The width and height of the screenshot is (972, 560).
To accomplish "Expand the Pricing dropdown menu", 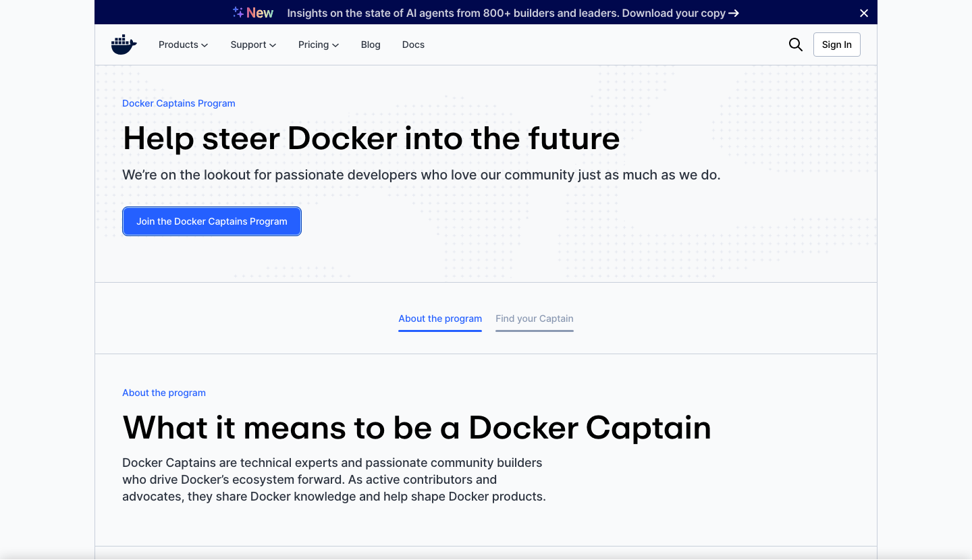I will 319,45.
